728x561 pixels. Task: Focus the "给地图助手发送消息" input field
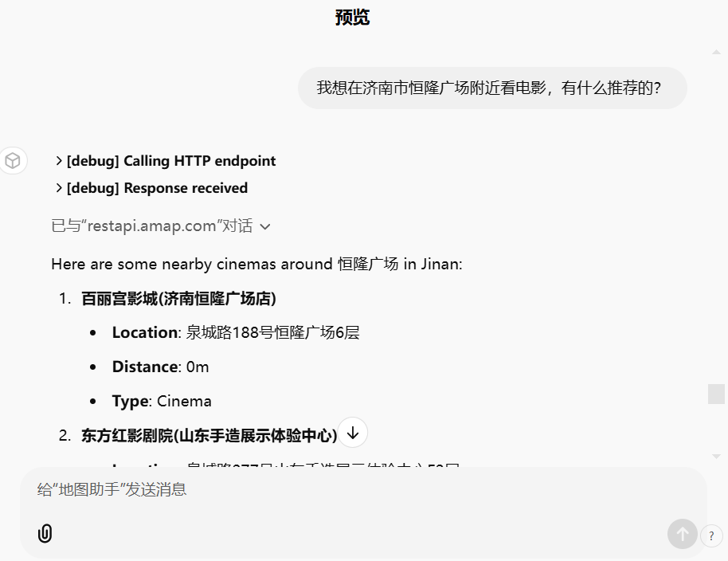click(x=350, y=489)
